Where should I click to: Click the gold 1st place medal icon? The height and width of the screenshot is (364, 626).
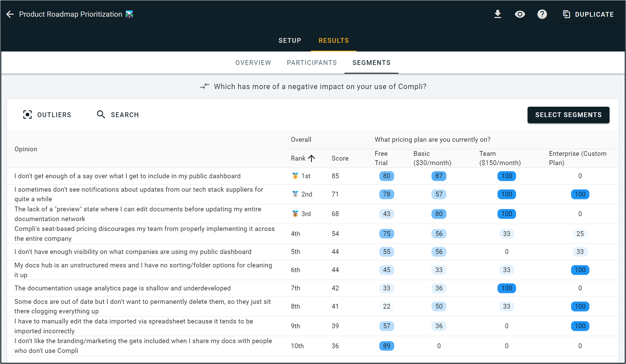(295, 176)
